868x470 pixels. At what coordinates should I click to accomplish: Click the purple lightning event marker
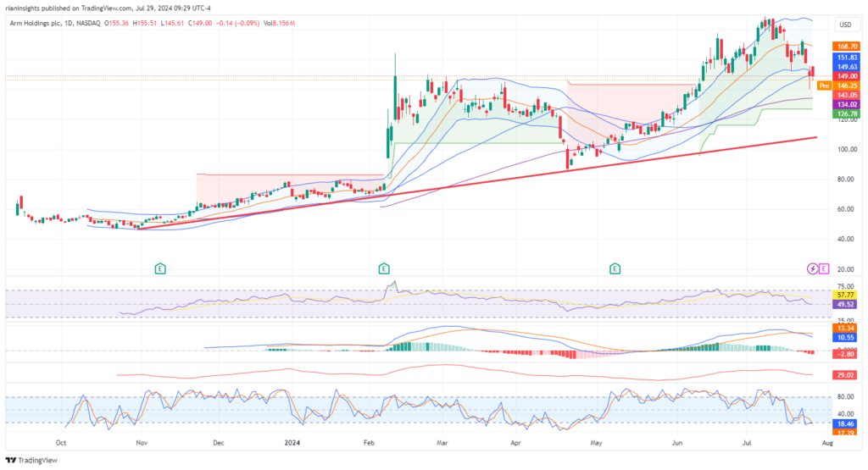[812, 268]
